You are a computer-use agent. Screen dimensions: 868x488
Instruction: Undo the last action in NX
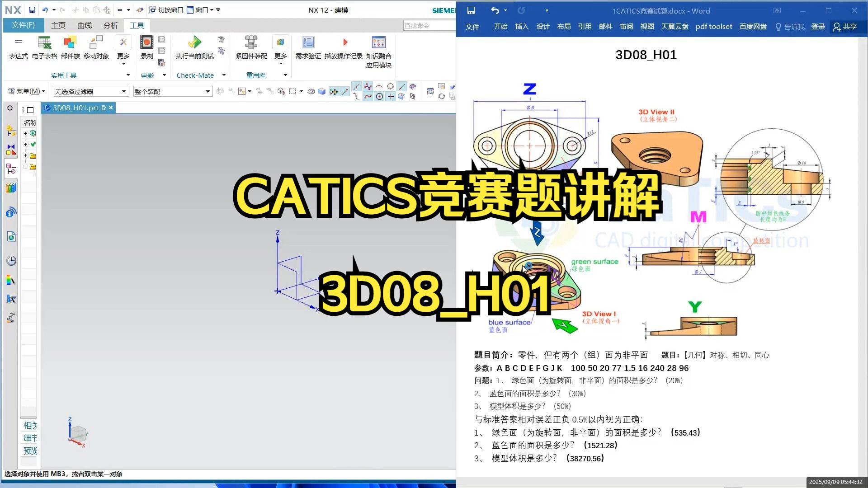point(45,10)
